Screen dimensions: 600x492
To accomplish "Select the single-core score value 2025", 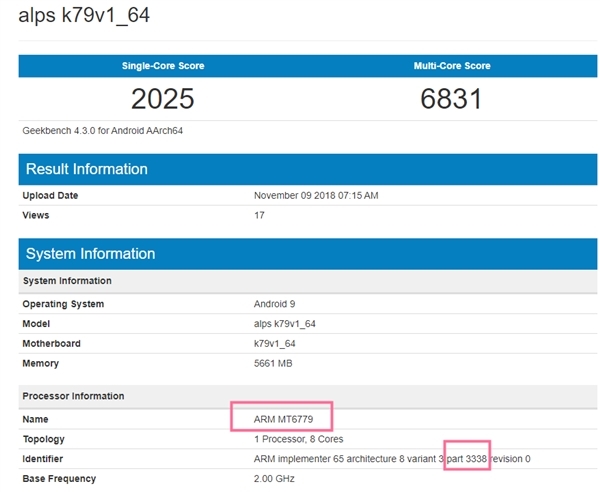I will [163, 99].
